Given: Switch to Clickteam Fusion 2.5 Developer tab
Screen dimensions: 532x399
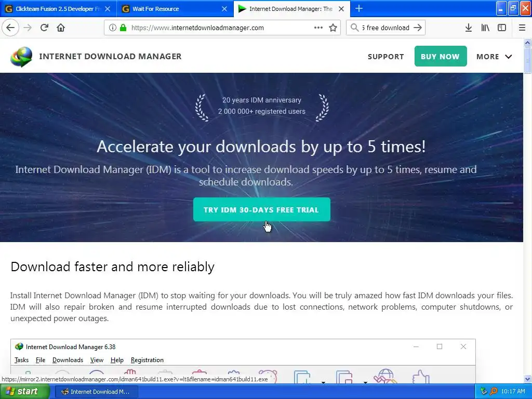Looking at the screenshot, I should [x=58, y=9].
